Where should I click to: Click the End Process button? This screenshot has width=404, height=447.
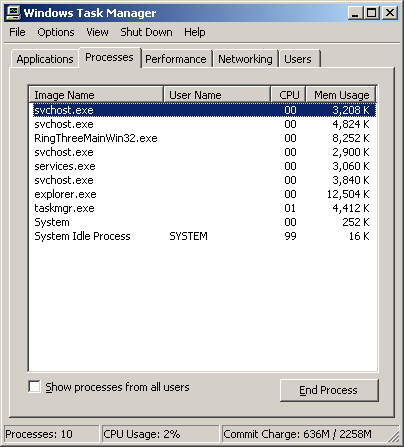coord(329,390)
